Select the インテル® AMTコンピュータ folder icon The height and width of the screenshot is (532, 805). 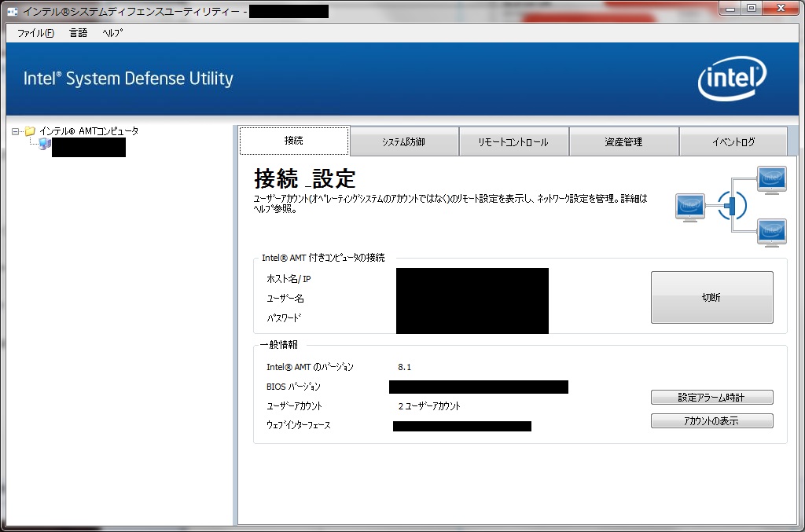click(x=30, y=131)
